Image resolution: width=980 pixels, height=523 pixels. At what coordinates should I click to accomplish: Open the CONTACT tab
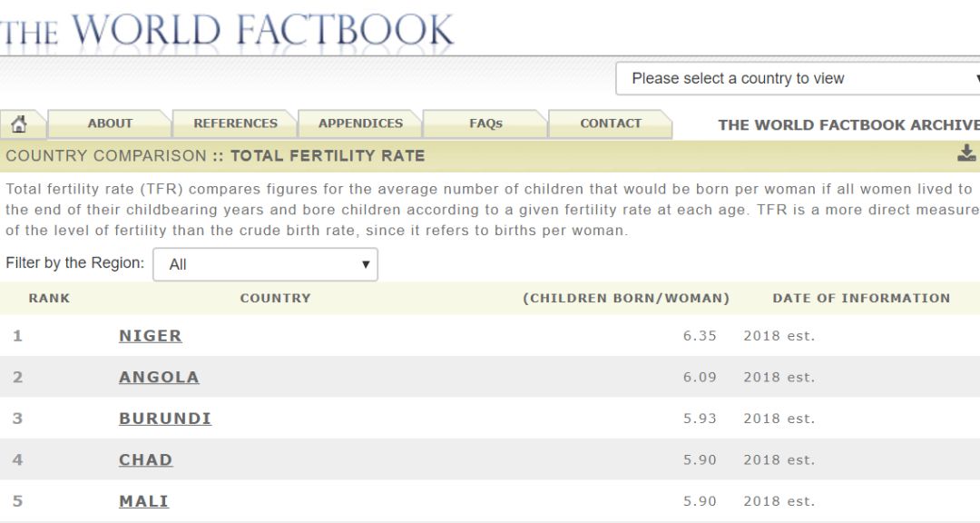[x=611, y=123]
